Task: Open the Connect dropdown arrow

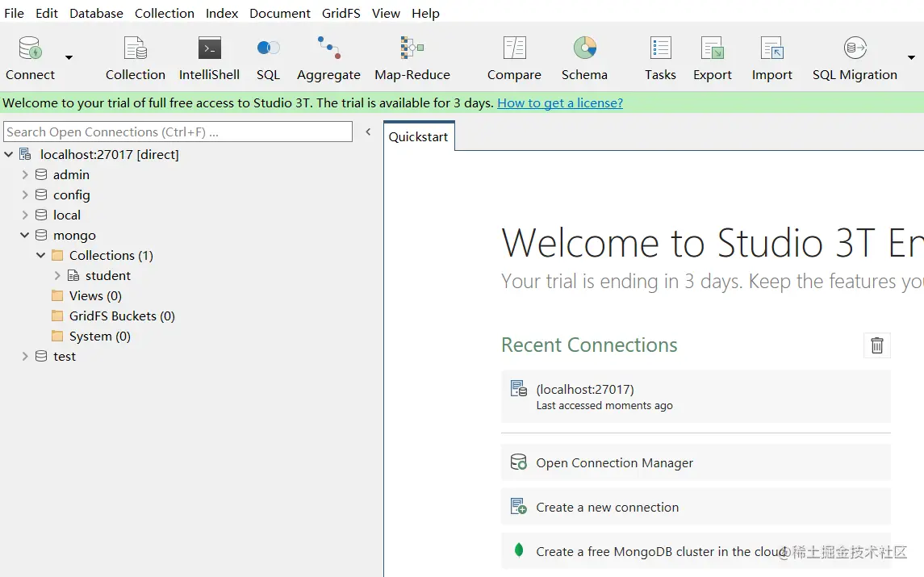Action: coord(69,58)
